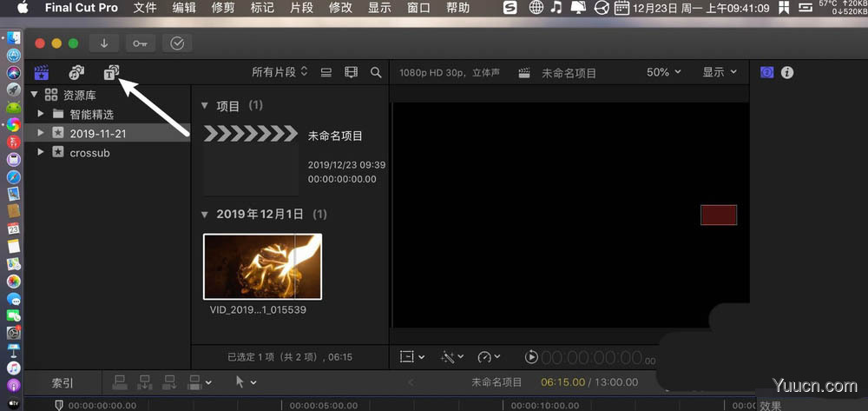Select the crossub event name
Viewport: 868px width, 411px height.
[x=89, y=153]
